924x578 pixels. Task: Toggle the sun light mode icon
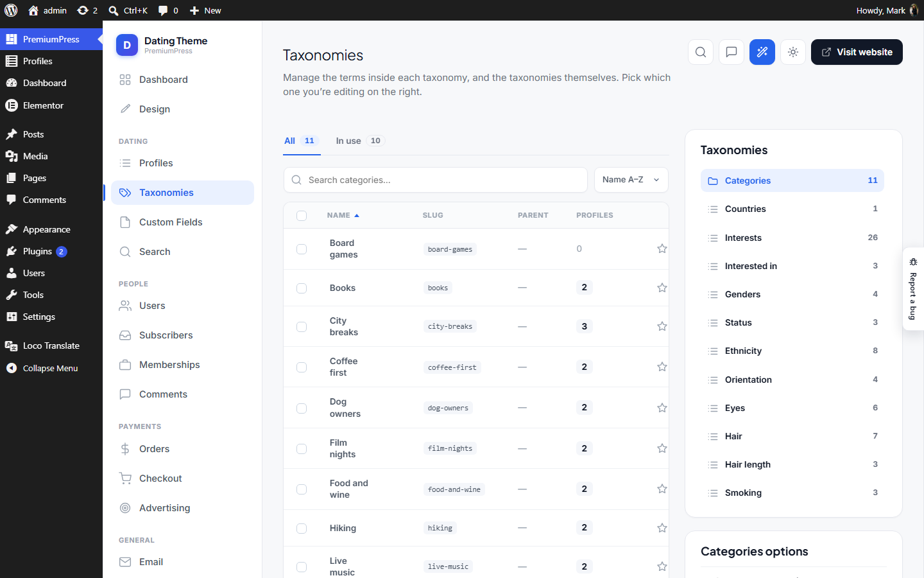[793, 52]
